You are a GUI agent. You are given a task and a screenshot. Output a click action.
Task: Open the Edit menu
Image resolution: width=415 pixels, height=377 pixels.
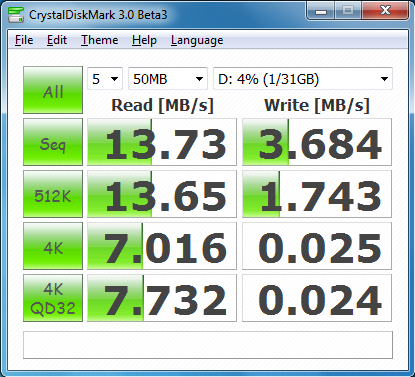tap(57, 40)
